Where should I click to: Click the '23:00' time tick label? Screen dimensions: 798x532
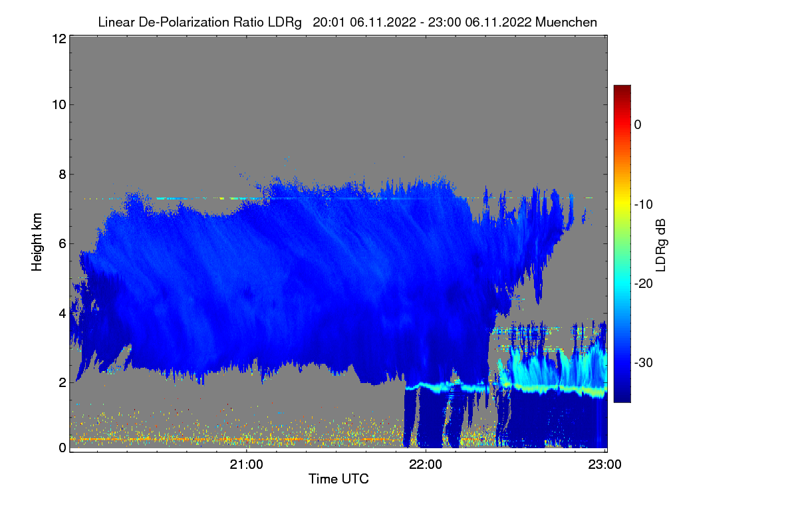coord(606,464)
